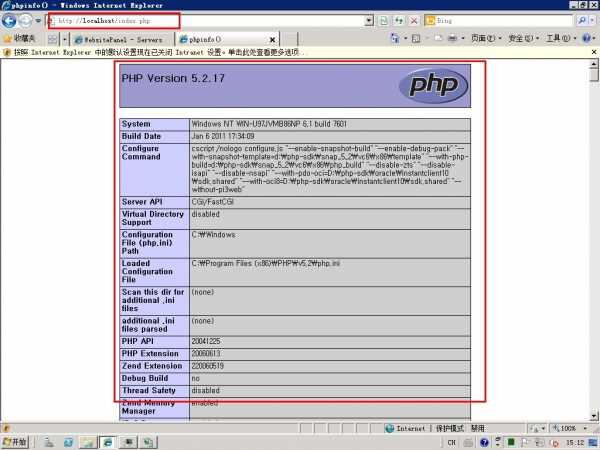Click the keyboard input method tray icon
Image resolution: width=600 pixels, height=450 pixels.
pos(468,443)
